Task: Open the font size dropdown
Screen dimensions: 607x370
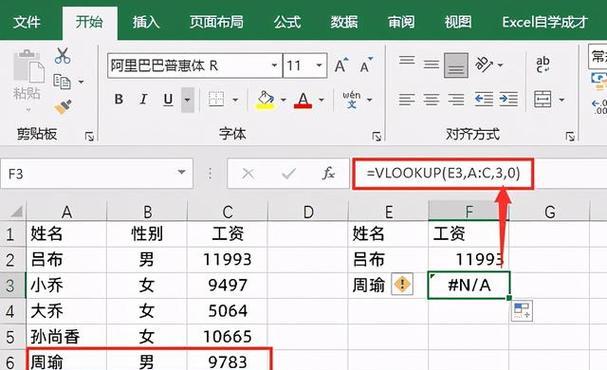Action: click(319, 65)
